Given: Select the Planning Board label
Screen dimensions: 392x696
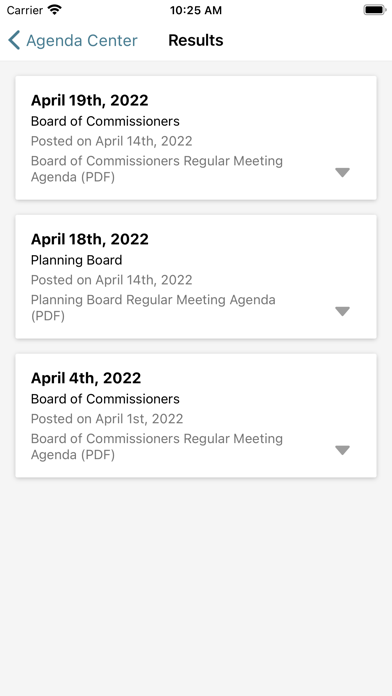Looking at the screenshot, I should pos(76,260).
